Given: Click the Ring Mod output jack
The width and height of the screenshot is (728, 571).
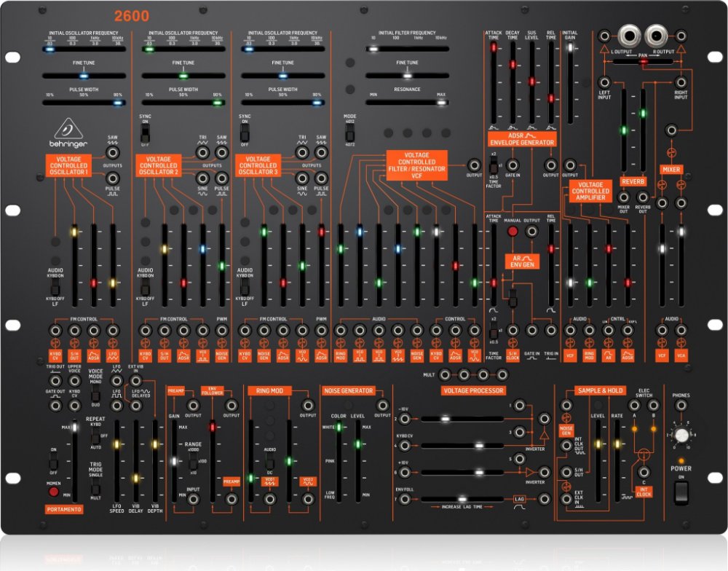Looking at the screenshot, I should pos(308,406).
